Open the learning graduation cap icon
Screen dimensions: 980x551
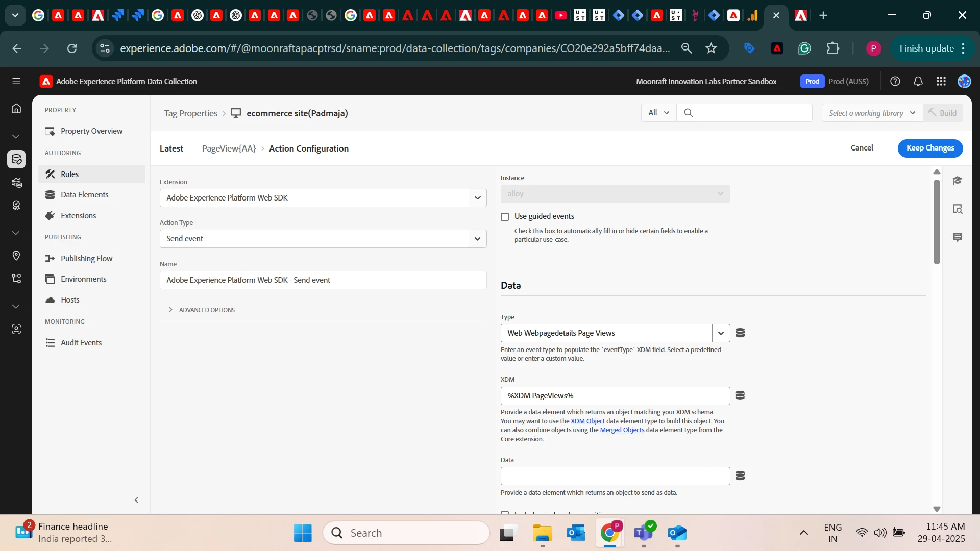[957, 180]
